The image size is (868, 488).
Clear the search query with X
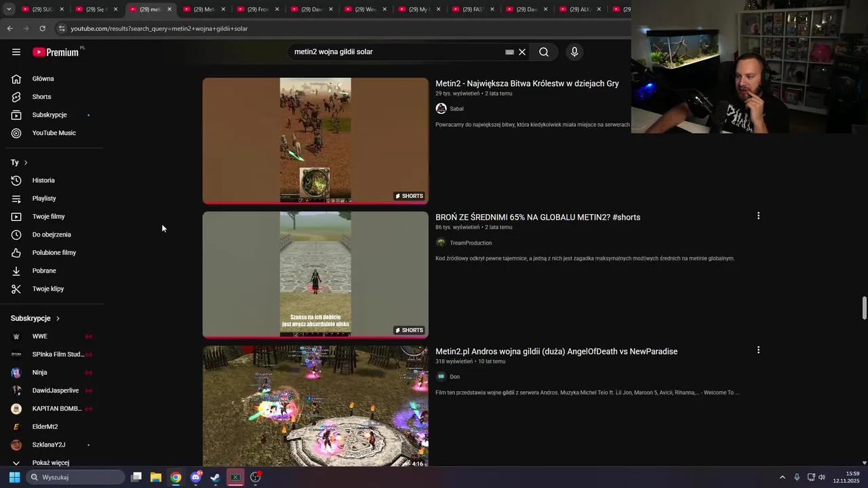coord(522,52)
